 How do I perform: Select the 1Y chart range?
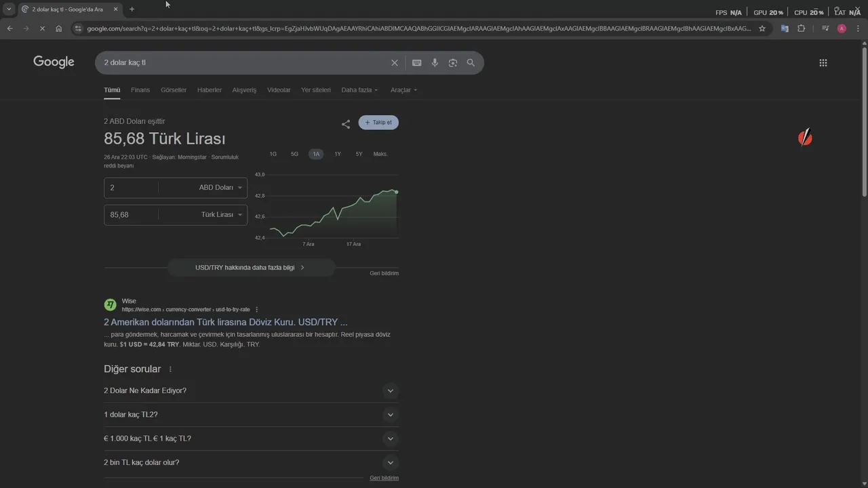[x=338, y=154]
